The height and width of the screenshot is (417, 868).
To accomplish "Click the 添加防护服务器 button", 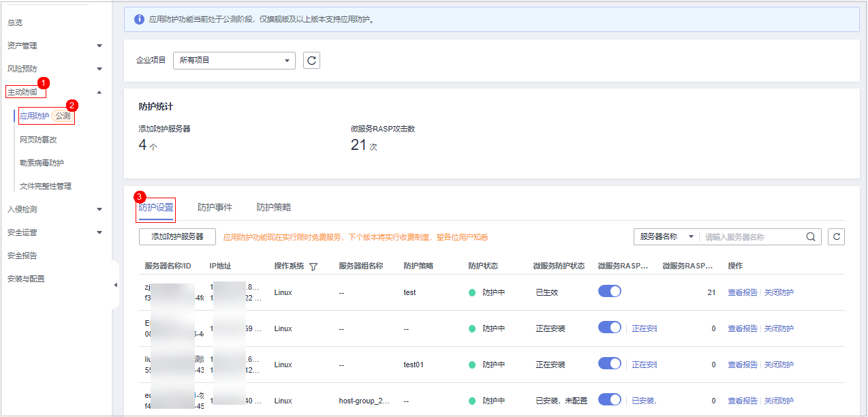I will coord(177,236).
